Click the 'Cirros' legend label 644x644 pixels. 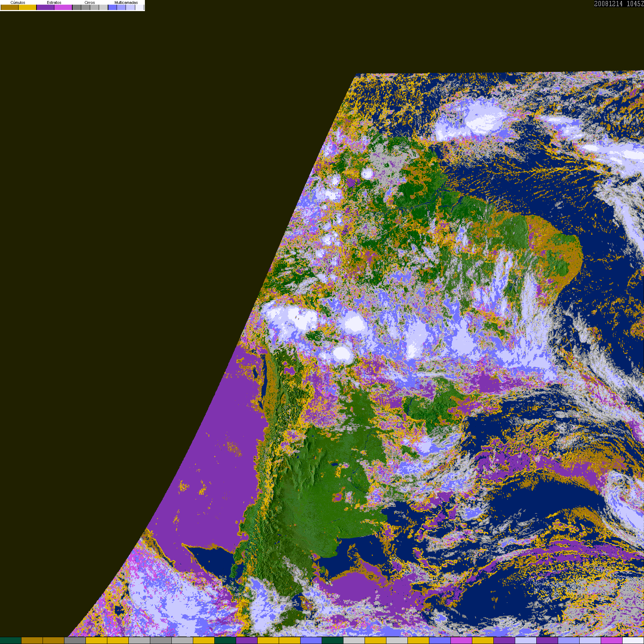click(90, 3)
